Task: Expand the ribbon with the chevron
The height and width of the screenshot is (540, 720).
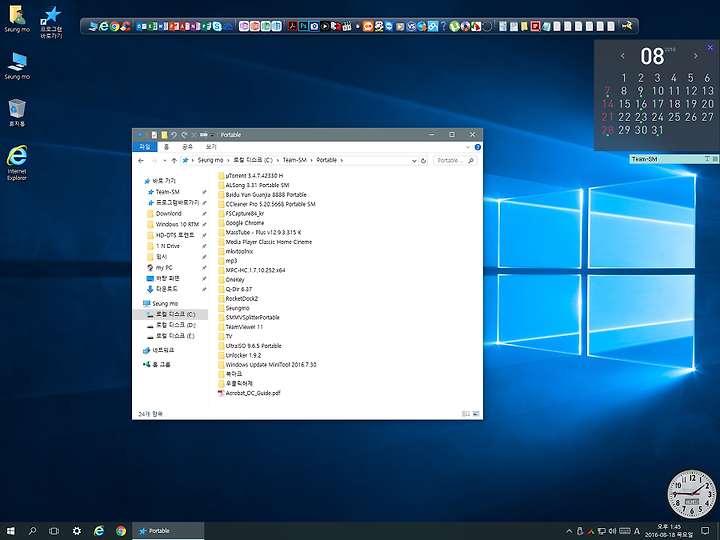Action: pyautogui.click(x=468, y=147)
